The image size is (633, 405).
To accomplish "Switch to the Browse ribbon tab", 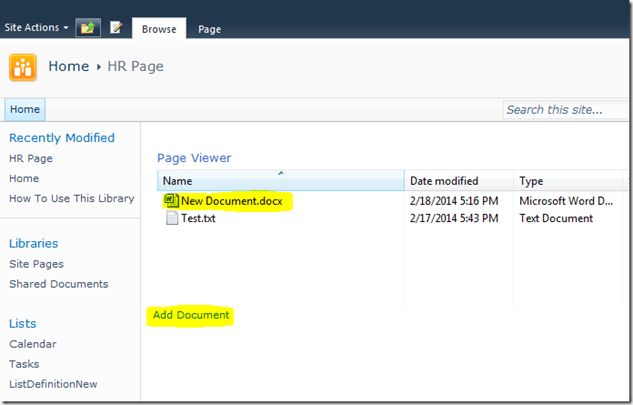I will (x=159, y=29).
